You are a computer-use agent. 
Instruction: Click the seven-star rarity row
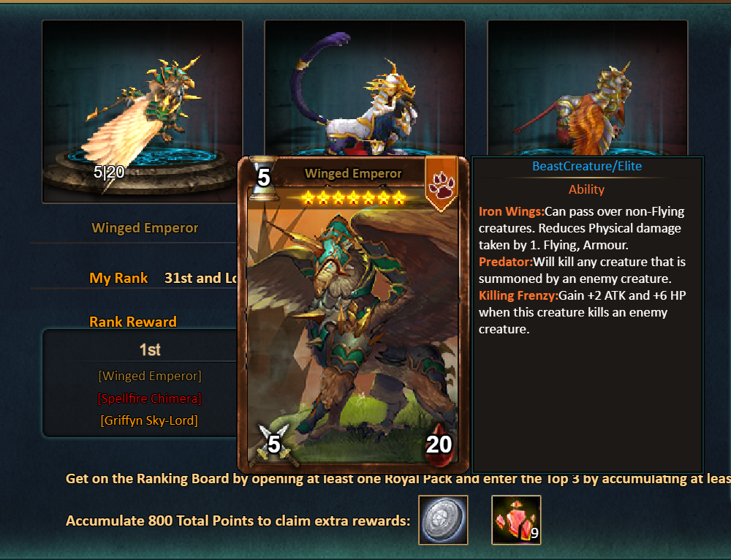coord(353,199)
